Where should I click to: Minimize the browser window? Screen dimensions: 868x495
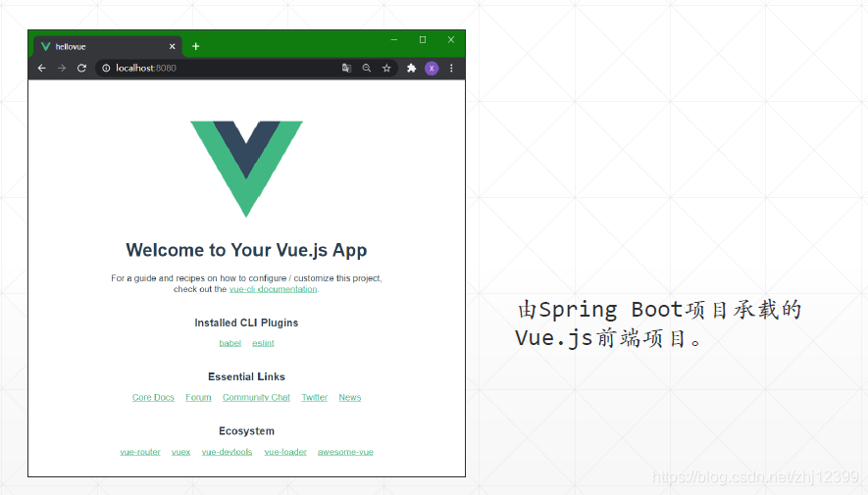click(394, 40)
